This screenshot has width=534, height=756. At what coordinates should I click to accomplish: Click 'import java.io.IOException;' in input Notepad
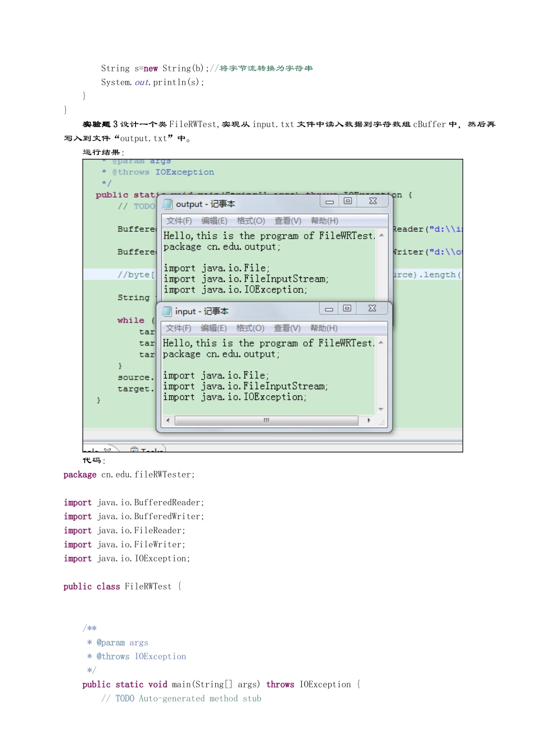[x=235, y=397]
